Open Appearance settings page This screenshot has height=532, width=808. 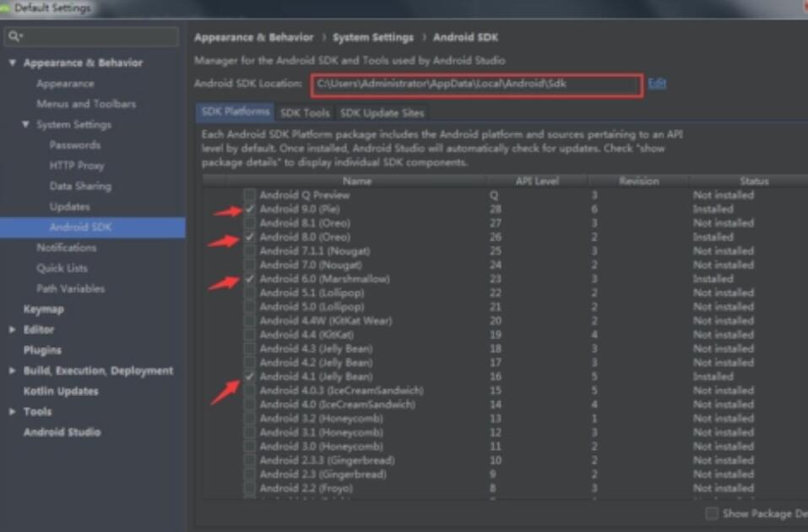(x=66, y=84)
